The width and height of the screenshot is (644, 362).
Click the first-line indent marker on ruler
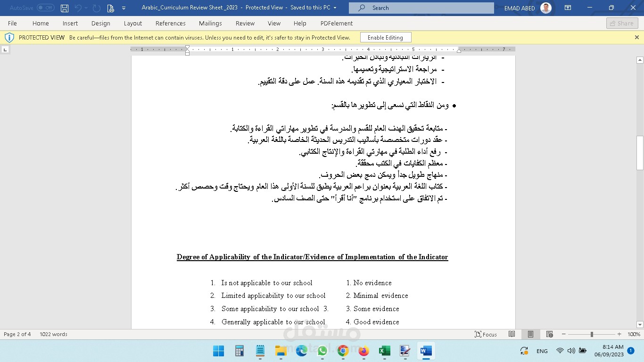(x=187, y=48)
